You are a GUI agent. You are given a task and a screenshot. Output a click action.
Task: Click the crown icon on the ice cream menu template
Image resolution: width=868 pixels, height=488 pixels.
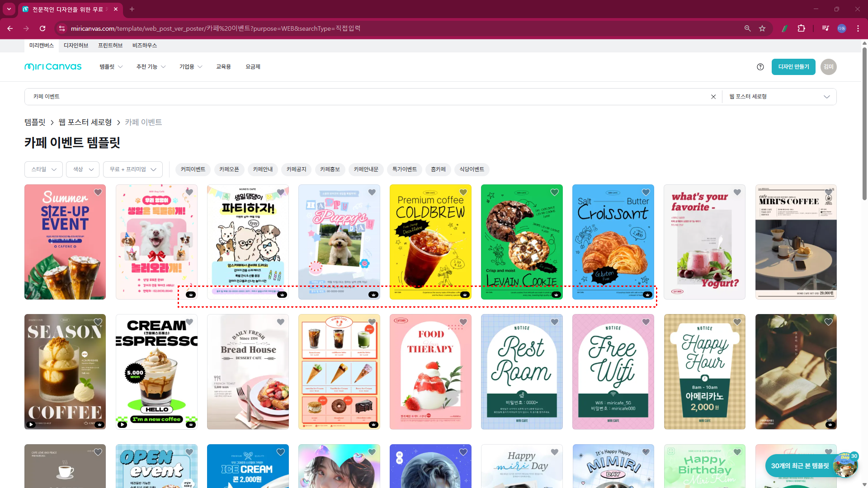click(373, 425)
